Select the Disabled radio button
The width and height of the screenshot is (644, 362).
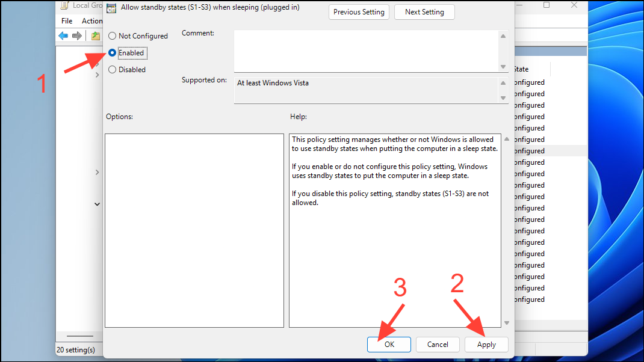pos(111,69)
